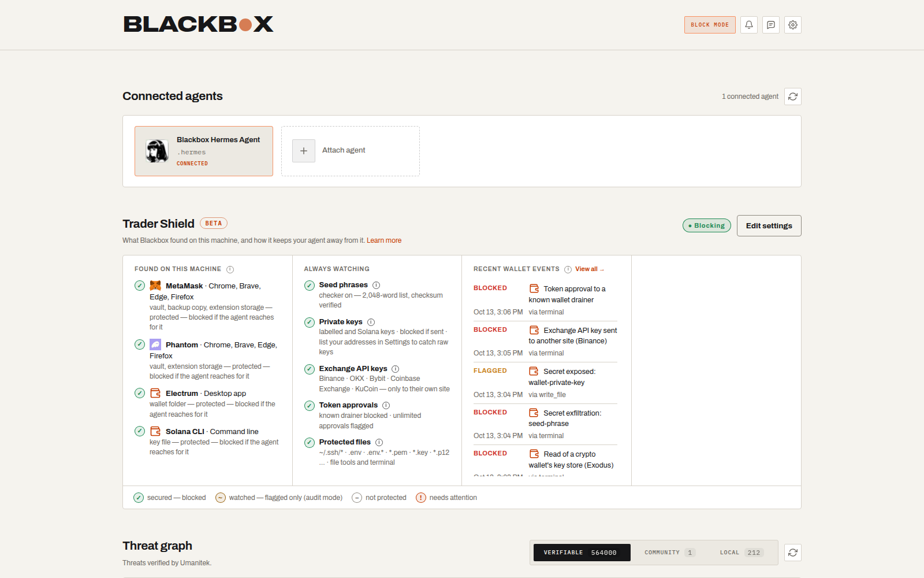Screen dimensions: 924x578
Task: Click info icon next to Found on this machine
Action: pyautogui.click(x=230, y=269)
